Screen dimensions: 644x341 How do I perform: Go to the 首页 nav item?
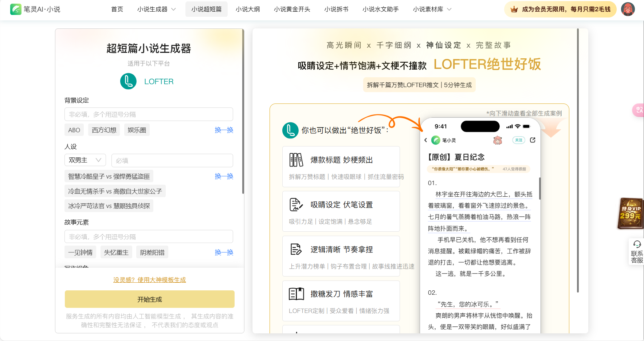(117, 9)
